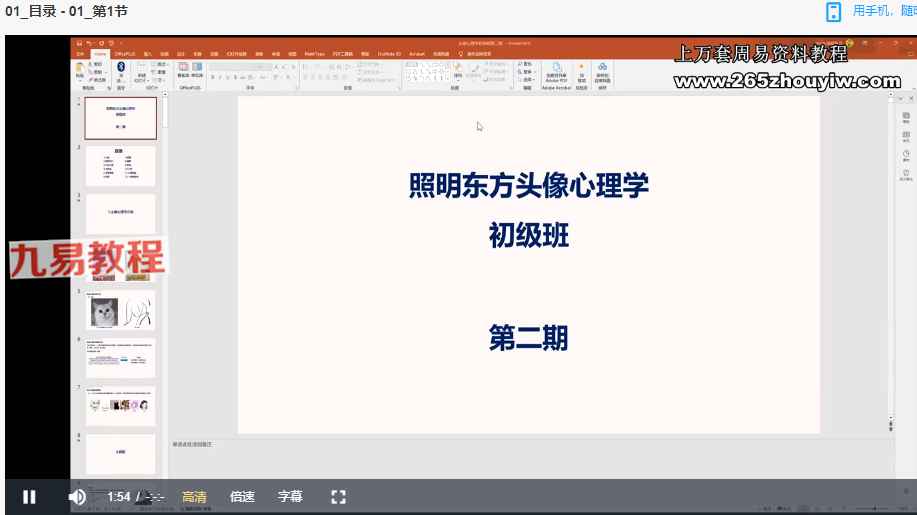Select the cat image slide thumbnail

pyautogui.click(x=105, y=312)
